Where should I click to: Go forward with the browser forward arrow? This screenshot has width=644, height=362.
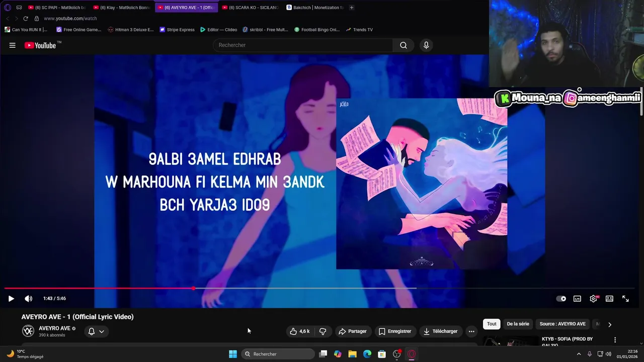click(16, 19)
